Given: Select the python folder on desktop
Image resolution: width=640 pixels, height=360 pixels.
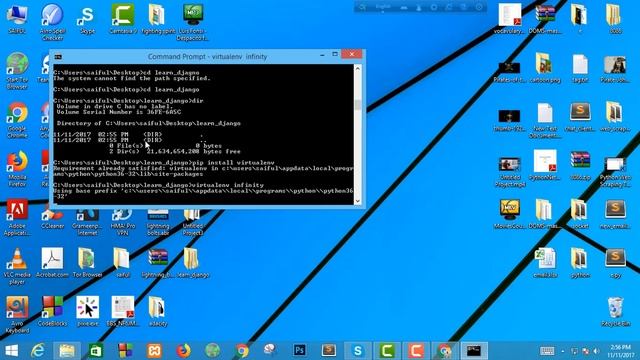Looking at the screenshot, I should pos(580,262).
